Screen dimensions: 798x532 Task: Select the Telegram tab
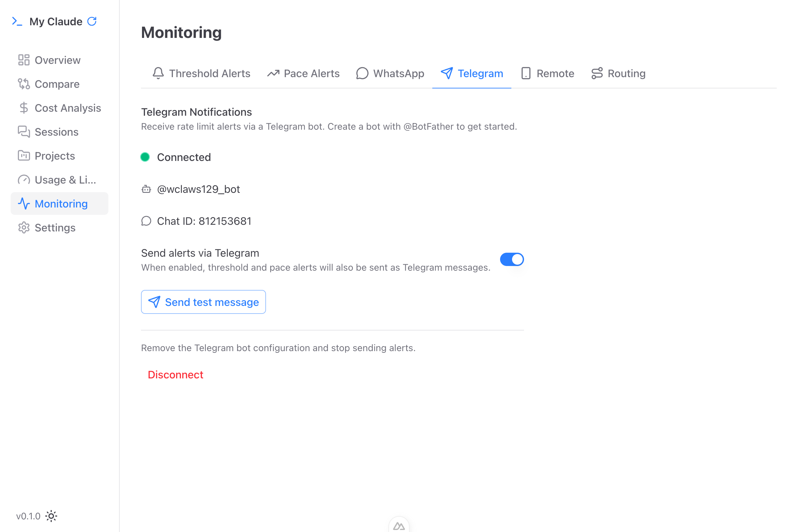(x=472, y=73)
